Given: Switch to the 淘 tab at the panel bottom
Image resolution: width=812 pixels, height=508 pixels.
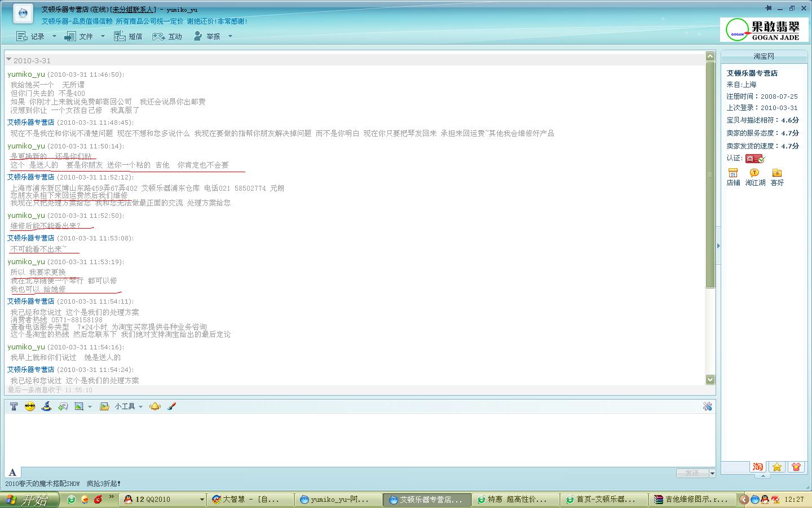Looking at the screenshot, I should (757, 467).
